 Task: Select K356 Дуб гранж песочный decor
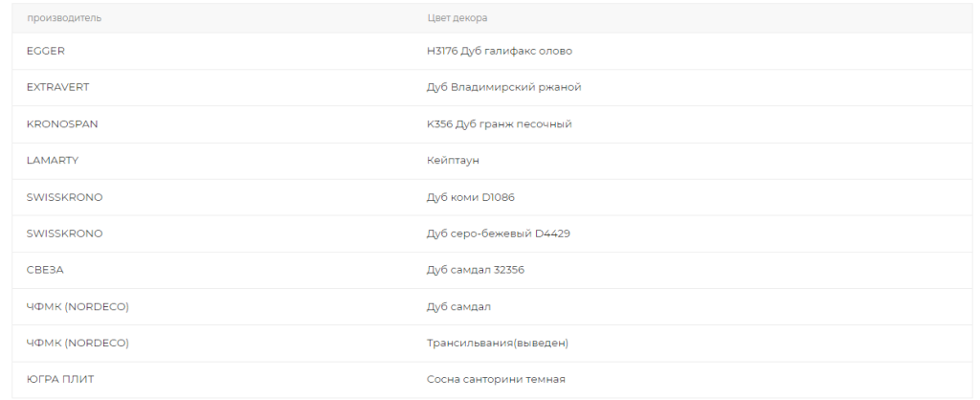[x=500, y=124]
